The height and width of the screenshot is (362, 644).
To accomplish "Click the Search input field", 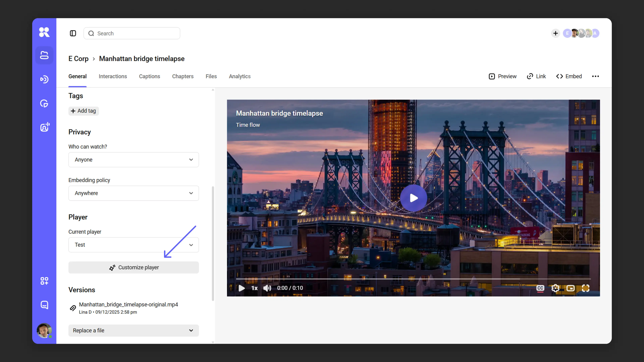I will pos(132,33).
